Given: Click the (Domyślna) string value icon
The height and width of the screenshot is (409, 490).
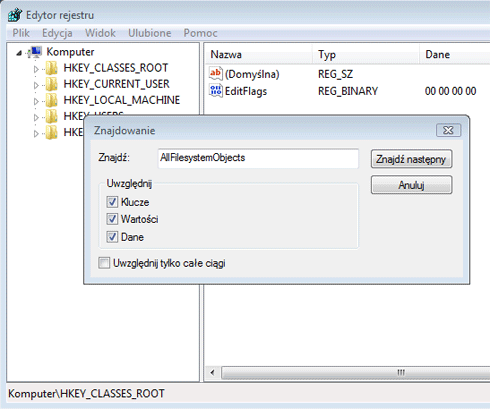Looking at the screenshot, I should (216, 74).
